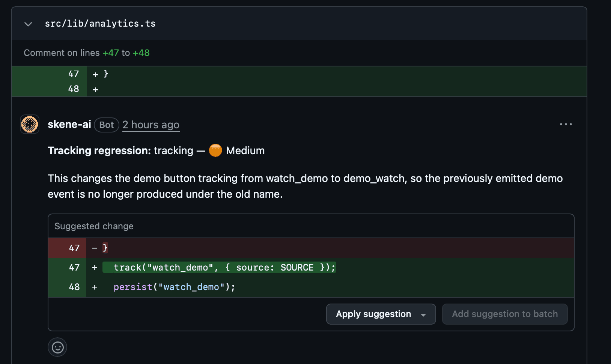
Task: Click the persist("watch_demo") added line
Action: click(311, 287)
